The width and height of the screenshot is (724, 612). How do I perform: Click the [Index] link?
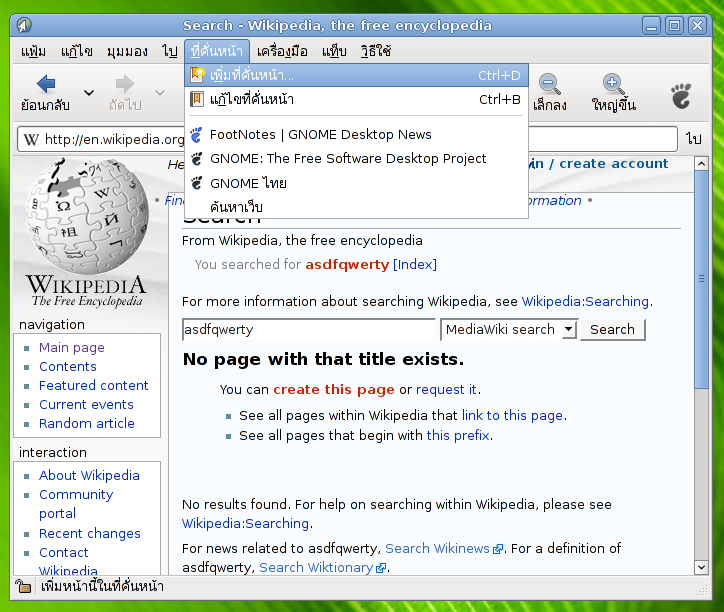coord(415,265)
